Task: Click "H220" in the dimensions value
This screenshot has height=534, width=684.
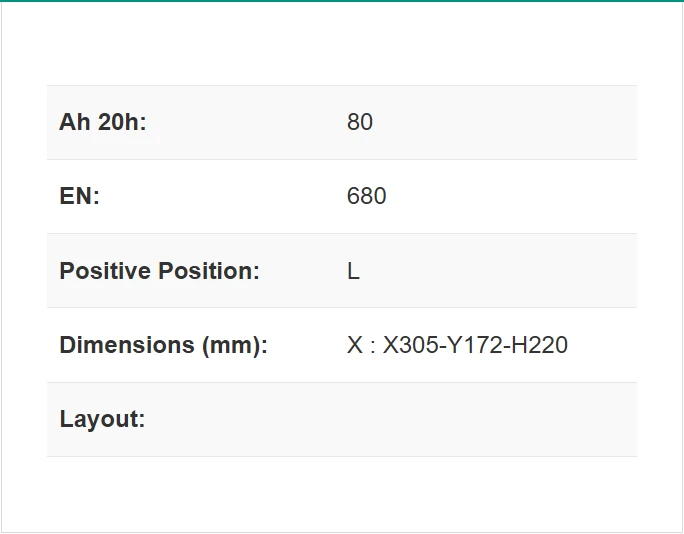Action: pos(540,345)
